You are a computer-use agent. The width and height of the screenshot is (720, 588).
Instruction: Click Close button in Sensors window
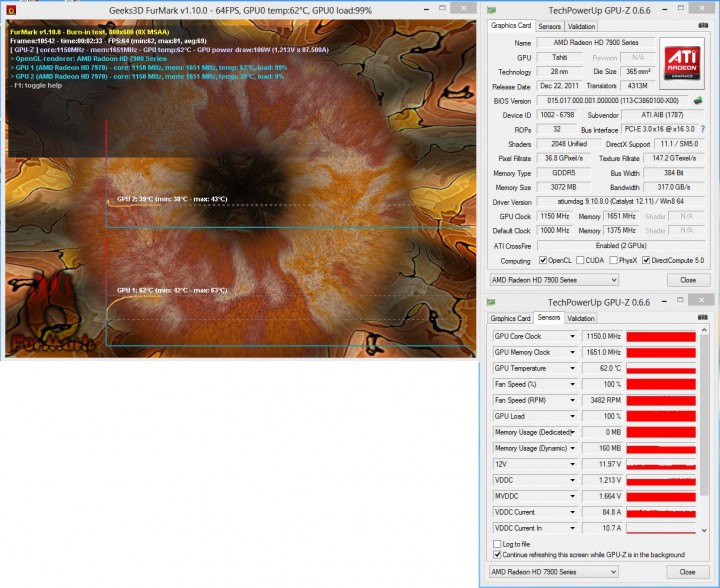click(x=687, y=572)
